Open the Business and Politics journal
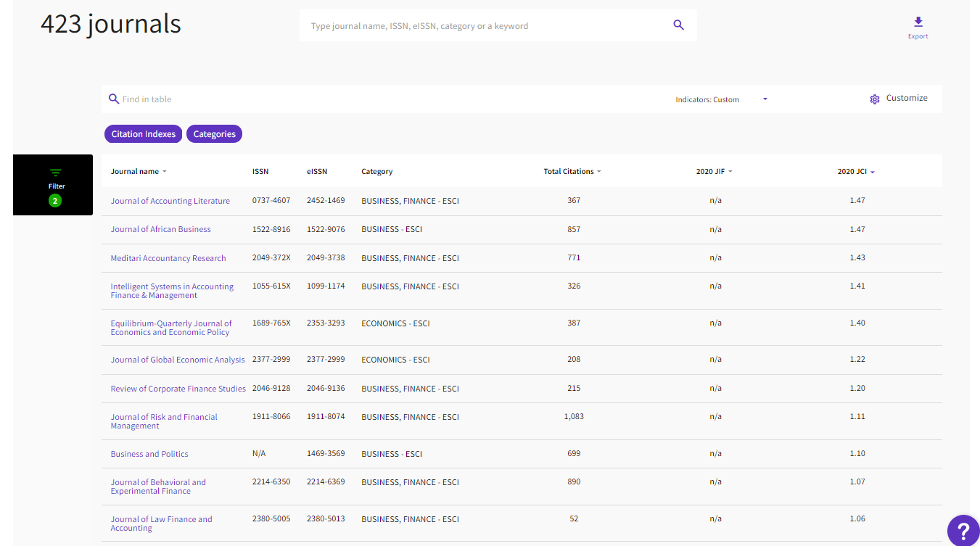The width and height of the screenshot is (980, 546). (x=149, y=453)
